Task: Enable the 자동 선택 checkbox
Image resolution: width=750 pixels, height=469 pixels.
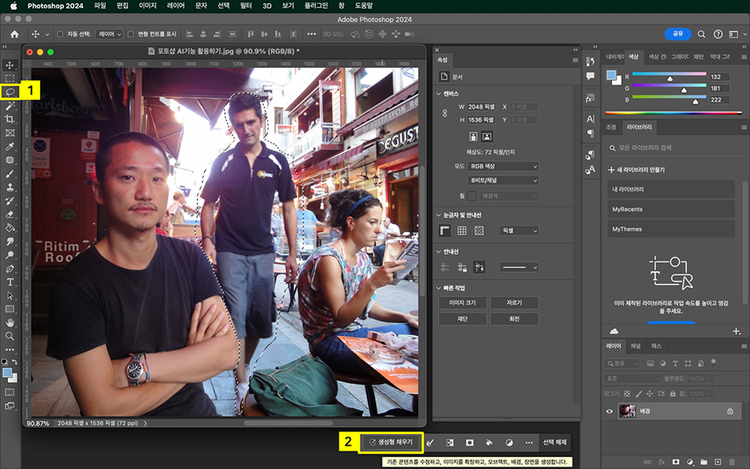Action: coord(59,34)
